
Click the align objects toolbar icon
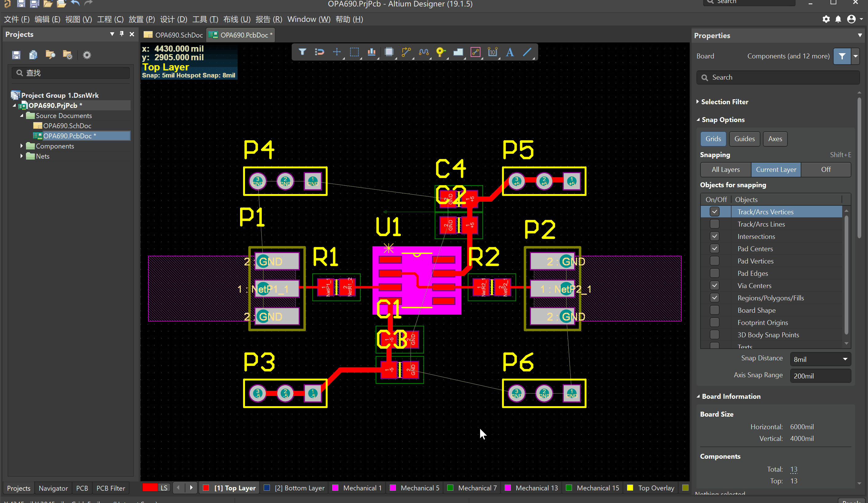pyautogui.click(x=371, y=52)
